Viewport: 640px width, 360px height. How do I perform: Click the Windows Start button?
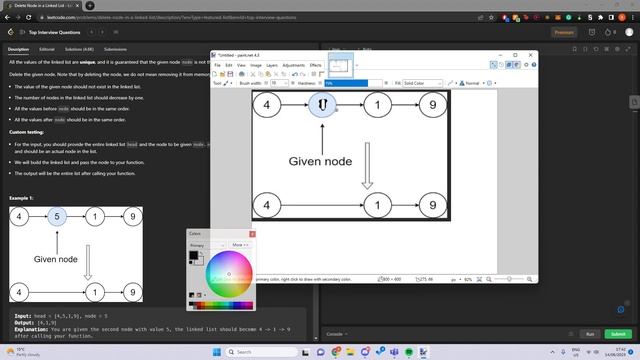(x=217, y=352)
